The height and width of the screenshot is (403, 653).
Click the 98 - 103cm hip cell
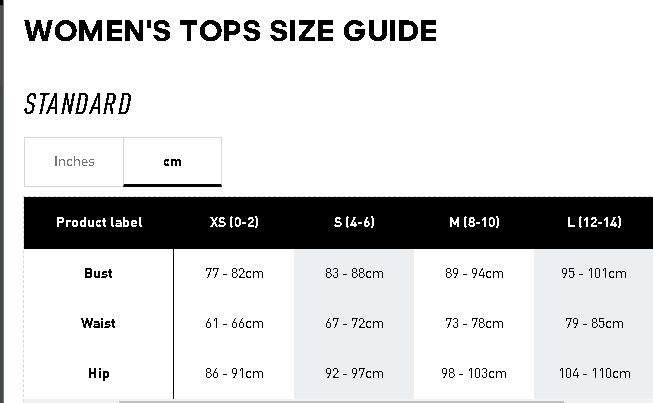[x=474, y=373]
